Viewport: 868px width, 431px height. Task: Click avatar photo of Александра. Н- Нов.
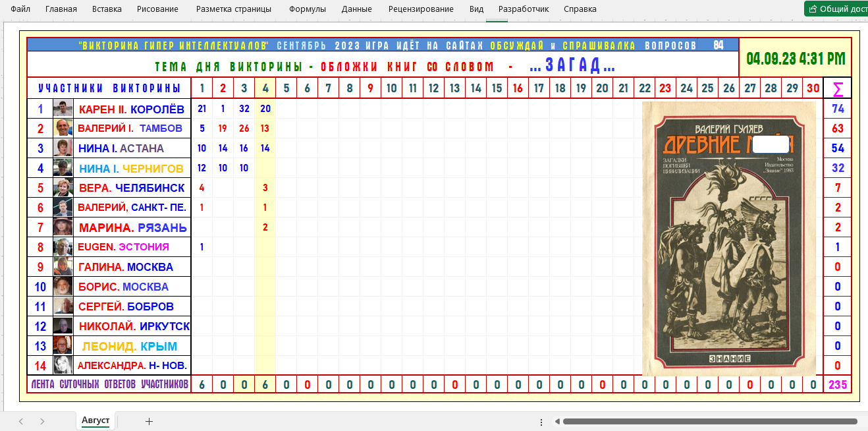63,365
